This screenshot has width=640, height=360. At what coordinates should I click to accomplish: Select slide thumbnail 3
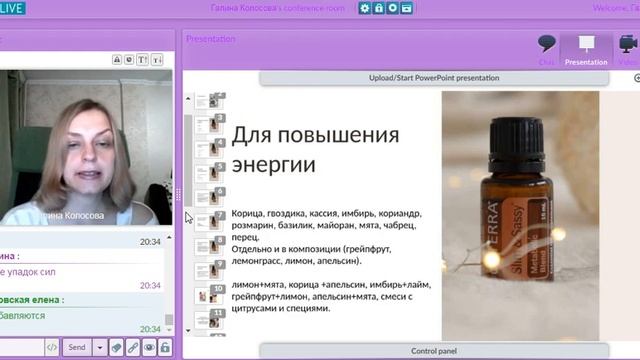210,124
